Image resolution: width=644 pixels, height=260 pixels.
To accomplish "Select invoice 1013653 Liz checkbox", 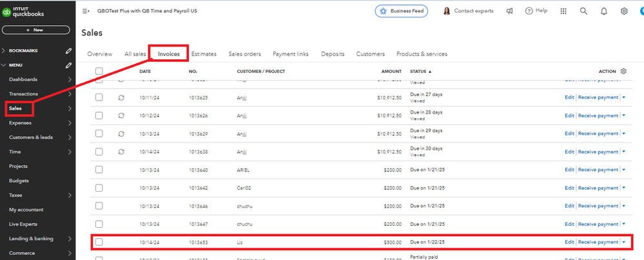I will point(99,242).
